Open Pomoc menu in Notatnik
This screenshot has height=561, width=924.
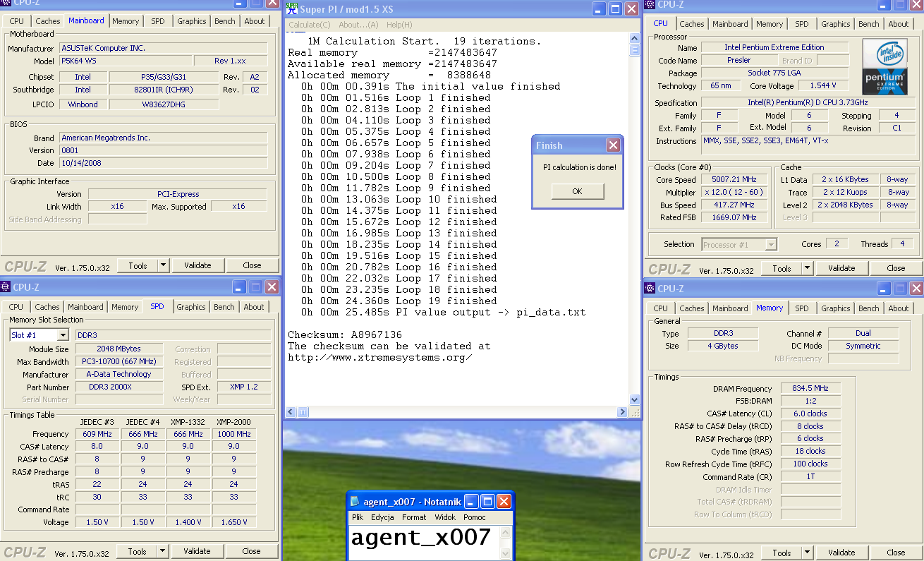[x=475, y=517]
